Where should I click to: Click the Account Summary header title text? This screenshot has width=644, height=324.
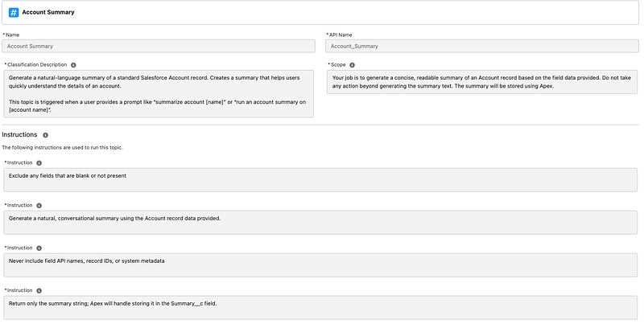pos(48,12)
